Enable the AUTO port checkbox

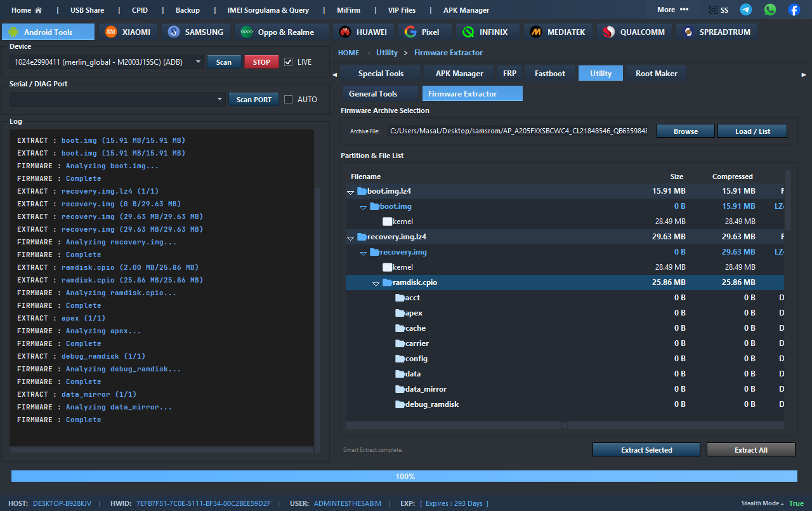coord(289,99)
